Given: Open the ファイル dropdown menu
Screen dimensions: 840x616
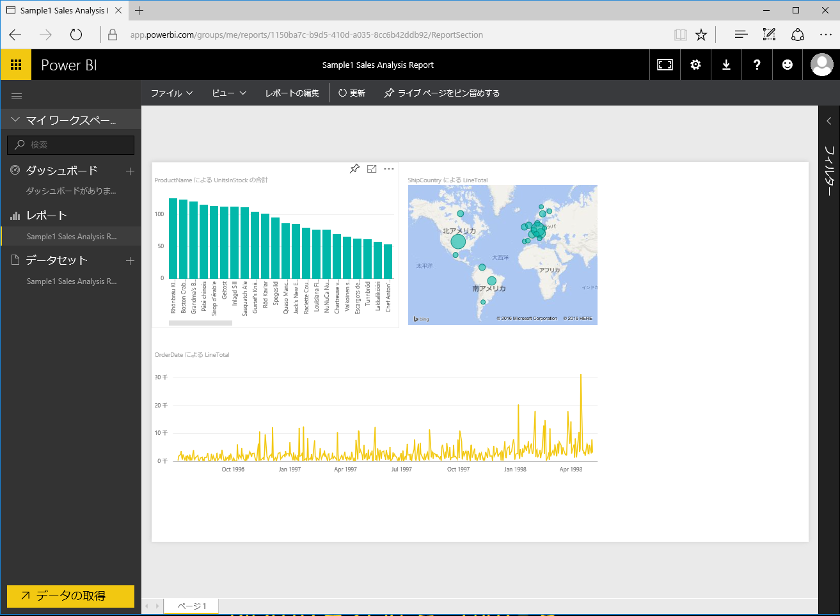Looking at the screenshot, I should click(171, 93).
